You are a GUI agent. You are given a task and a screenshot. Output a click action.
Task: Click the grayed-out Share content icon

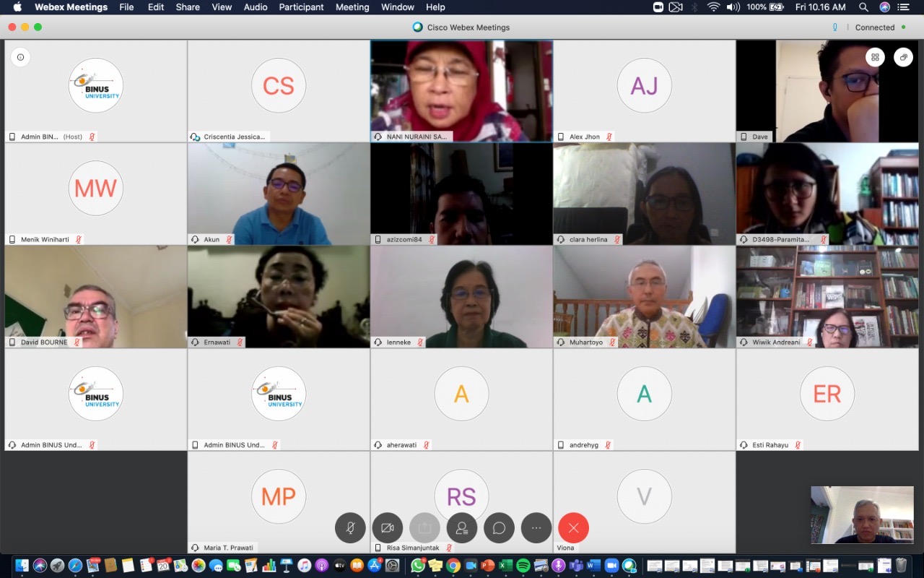point(424,528)
